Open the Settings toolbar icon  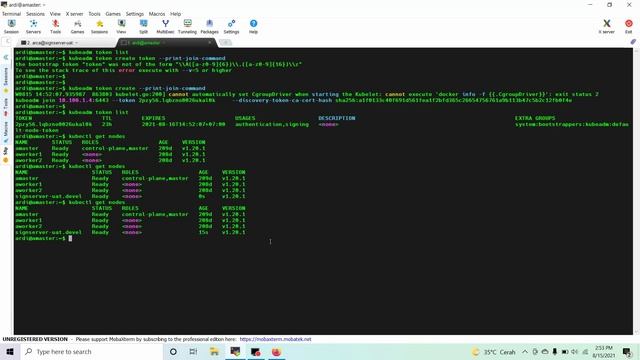click(231, 27)
